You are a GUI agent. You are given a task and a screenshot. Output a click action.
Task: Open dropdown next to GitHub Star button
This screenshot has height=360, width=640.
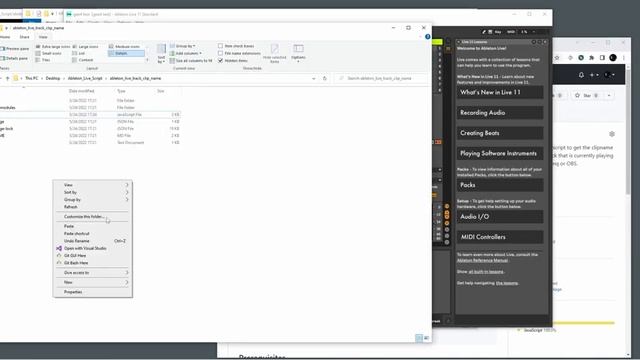pos(609,96)
